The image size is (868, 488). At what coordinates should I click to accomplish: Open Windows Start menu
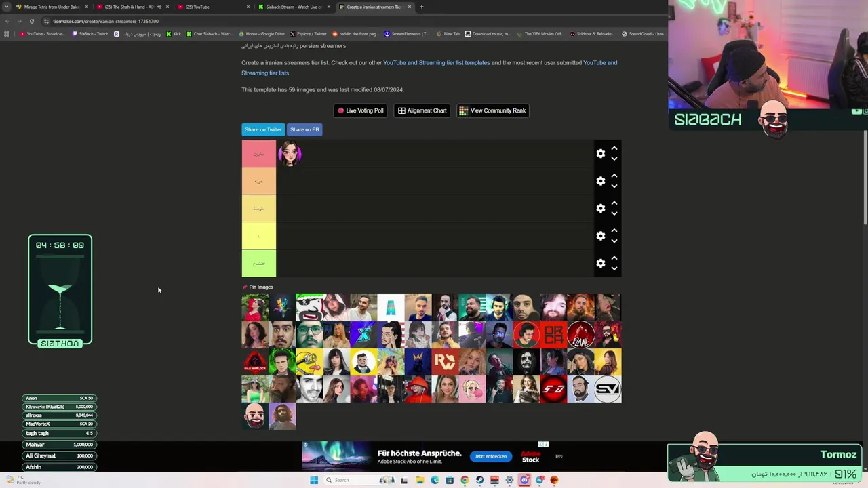(314, 480)
